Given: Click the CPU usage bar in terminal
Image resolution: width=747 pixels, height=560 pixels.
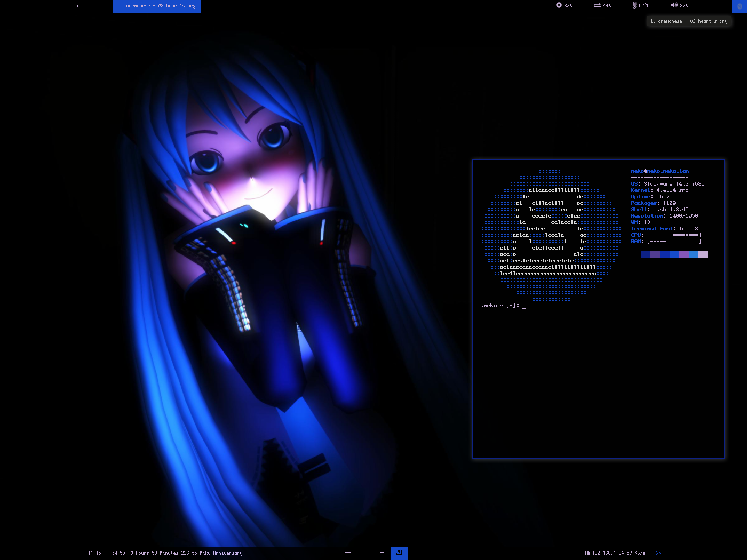Looking at the screenshot, I should 674,235.
